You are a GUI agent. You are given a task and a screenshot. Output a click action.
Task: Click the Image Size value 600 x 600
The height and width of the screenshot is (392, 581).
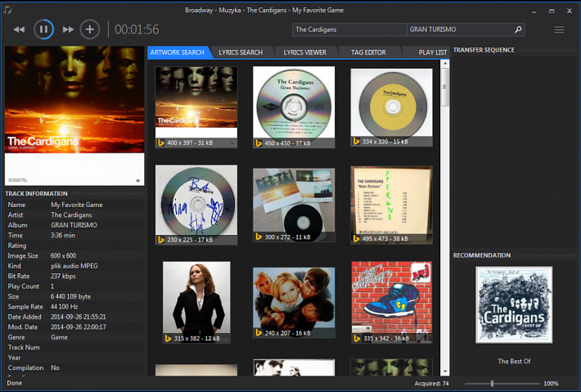coord(63,255)
